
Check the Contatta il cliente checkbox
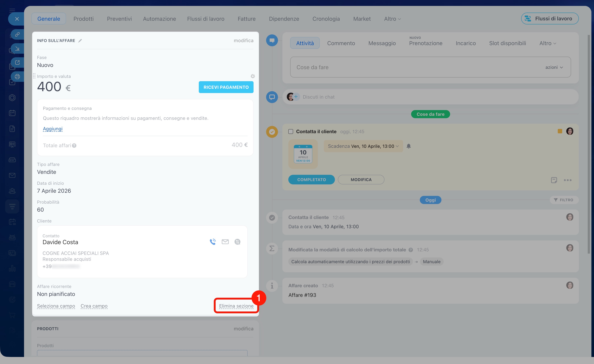point(291,132)
